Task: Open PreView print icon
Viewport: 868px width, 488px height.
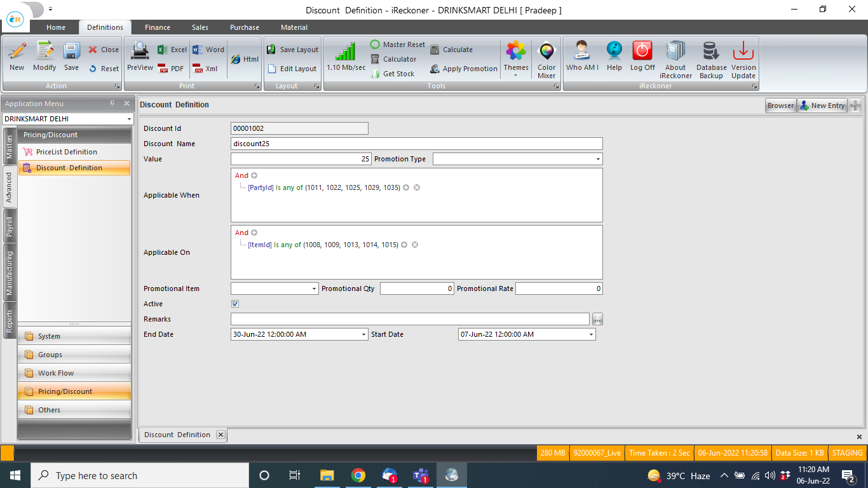Action: [x=140, y=56]
